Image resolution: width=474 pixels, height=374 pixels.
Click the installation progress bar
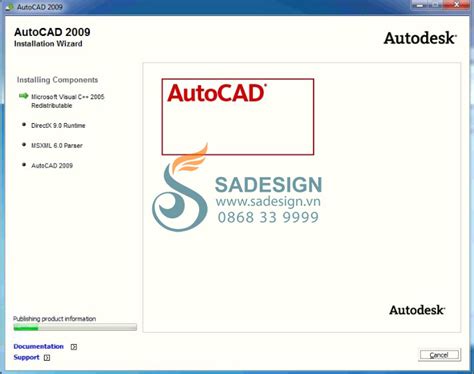[x=75, y=327]
